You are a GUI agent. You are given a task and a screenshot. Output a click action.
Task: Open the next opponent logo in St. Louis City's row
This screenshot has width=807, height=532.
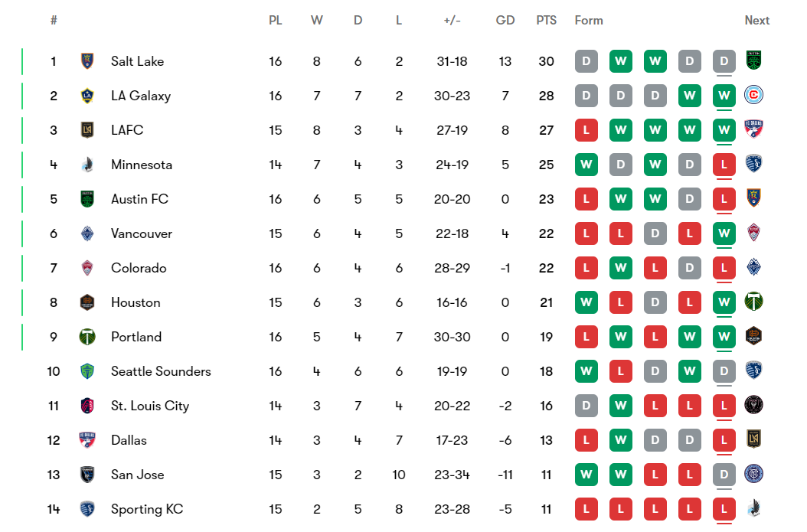pyautogui.click(x=754, y=405)
